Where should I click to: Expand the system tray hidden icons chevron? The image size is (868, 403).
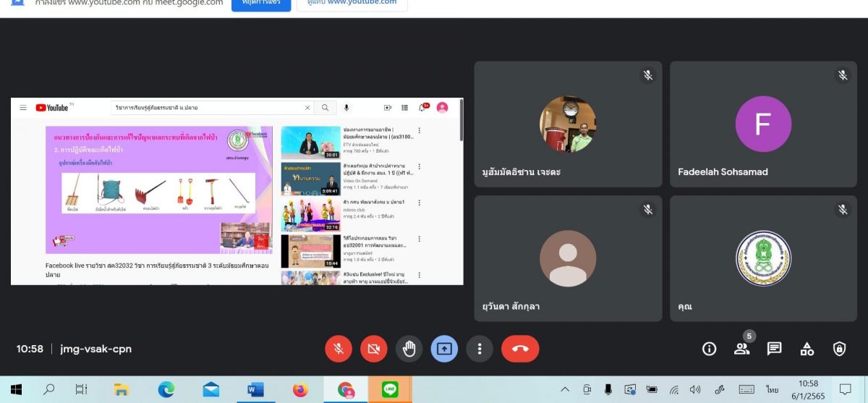565,390
